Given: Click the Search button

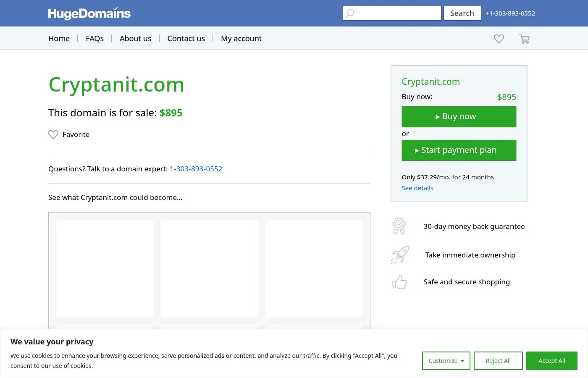Looking at the screenshot, I should point(462,13).
